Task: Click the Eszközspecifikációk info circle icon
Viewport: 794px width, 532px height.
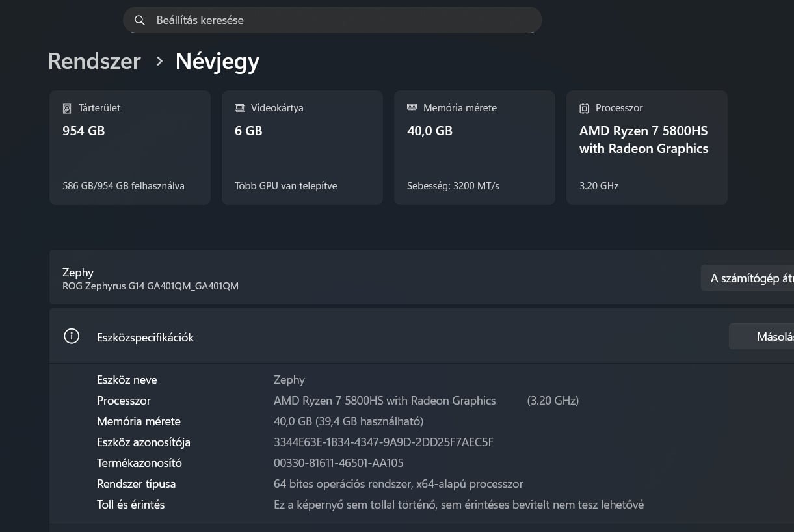Action: tap(72, 336)
